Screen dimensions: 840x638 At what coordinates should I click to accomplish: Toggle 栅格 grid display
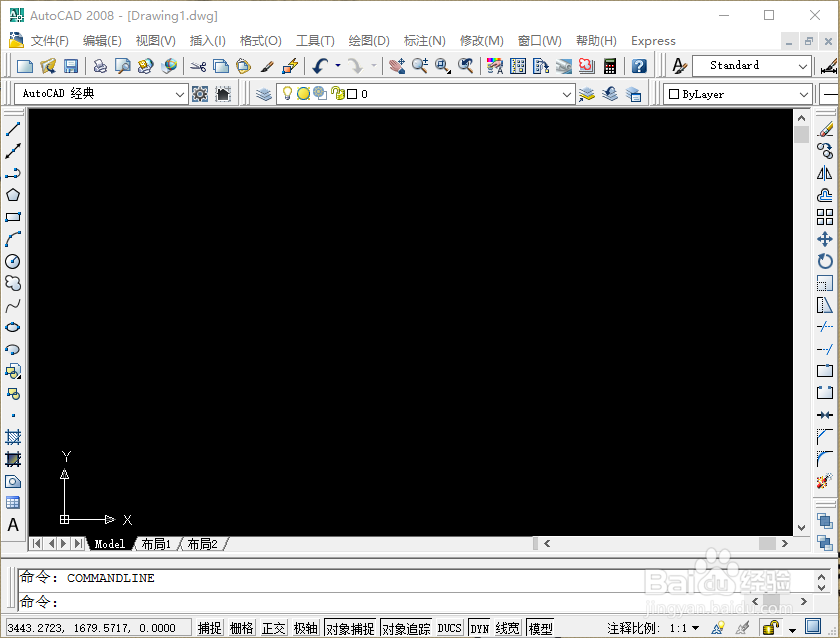pos(242,628)
